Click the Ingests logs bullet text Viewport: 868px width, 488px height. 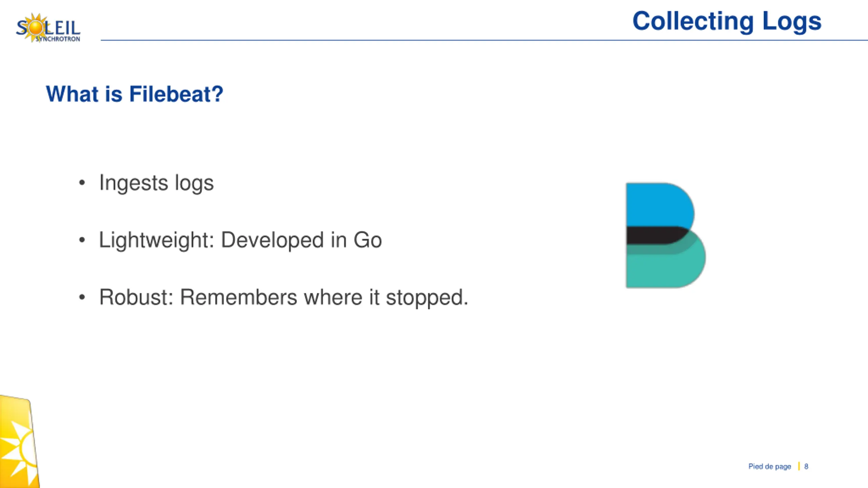156,183
